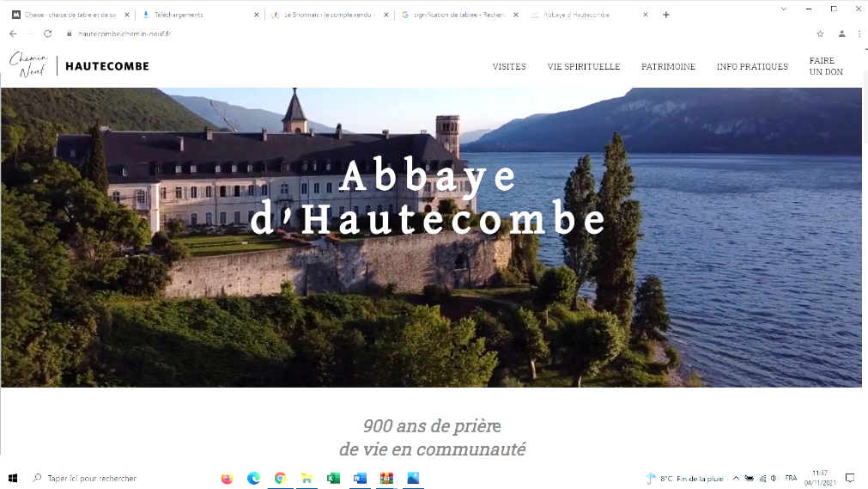868x489 pixels.
Task: Open the tab search chevron
Action: tap(784, 9)
